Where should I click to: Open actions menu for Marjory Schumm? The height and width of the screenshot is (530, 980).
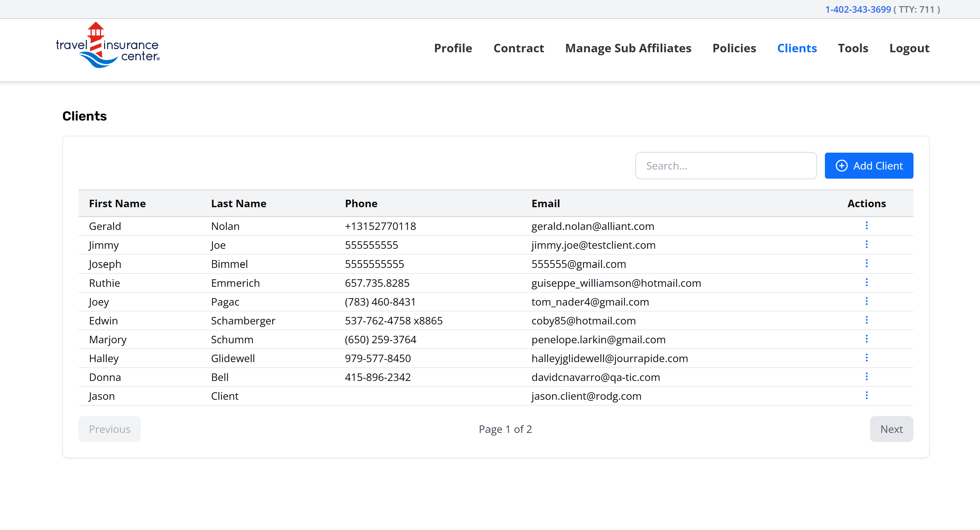coord(866,339)
